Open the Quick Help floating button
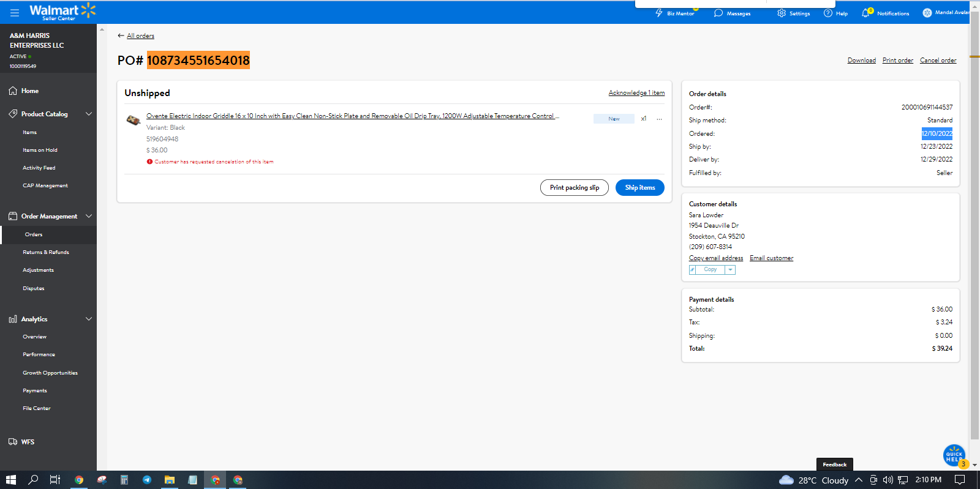The width and height of the screenshot is (980, 489). pos(954,455)
